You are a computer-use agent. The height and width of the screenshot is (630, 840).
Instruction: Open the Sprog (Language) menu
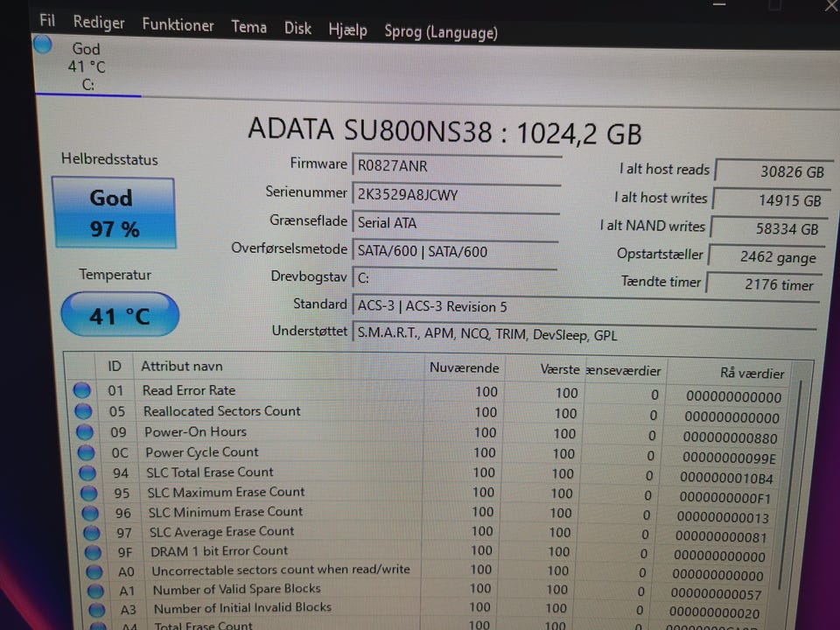441,32
